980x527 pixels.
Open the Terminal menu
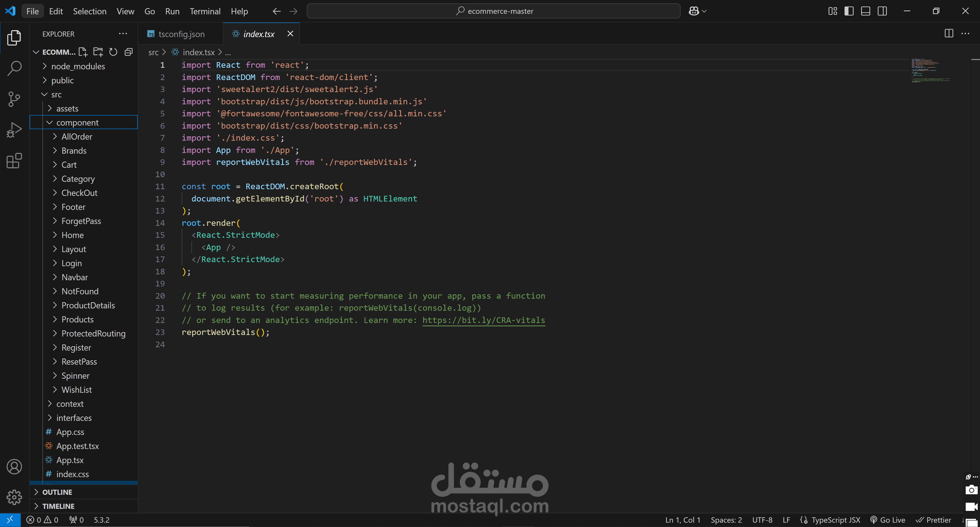205,11
